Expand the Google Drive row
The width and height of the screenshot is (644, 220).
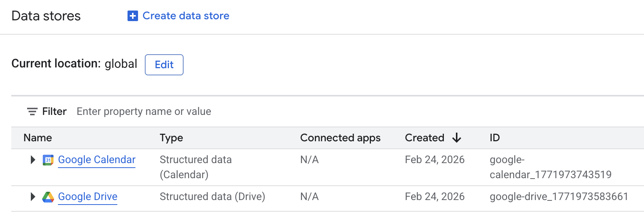(33, 197)
